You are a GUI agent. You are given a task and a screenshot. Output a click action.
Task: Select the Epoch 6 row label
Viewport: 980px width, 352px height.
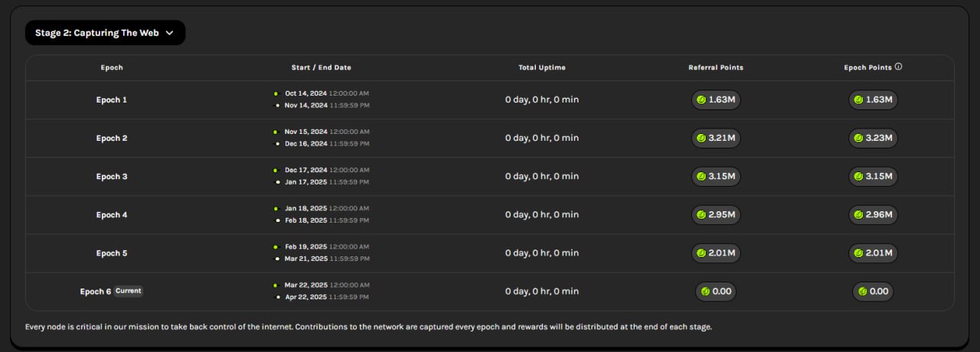pos(96,292)
